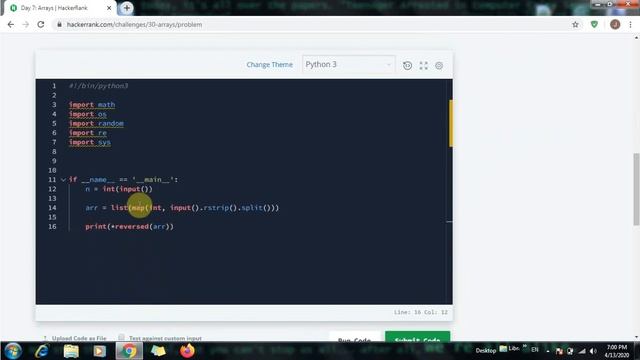This screenshot has width=640, height=360.
Task: Reset code with the history icon
Action: pos(407,65)
